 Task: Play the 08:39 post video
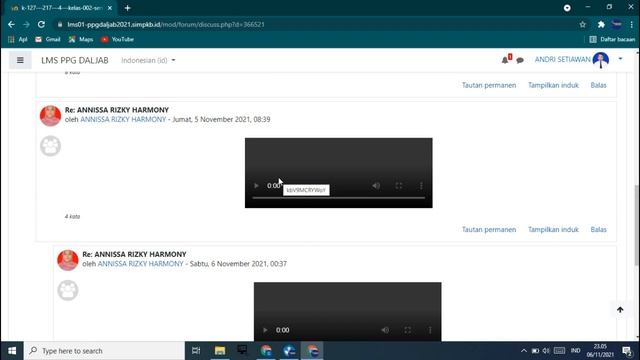256,186
